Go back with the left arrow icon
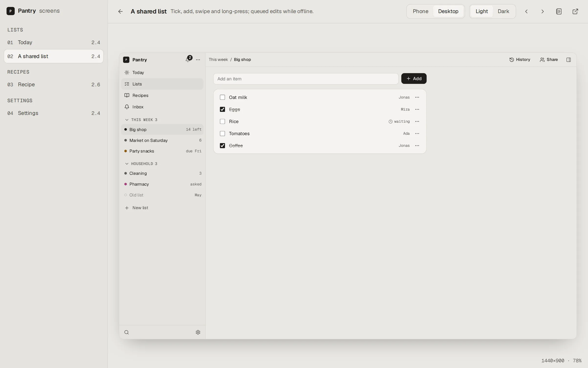Screen dimensions: 588x368 120,11
